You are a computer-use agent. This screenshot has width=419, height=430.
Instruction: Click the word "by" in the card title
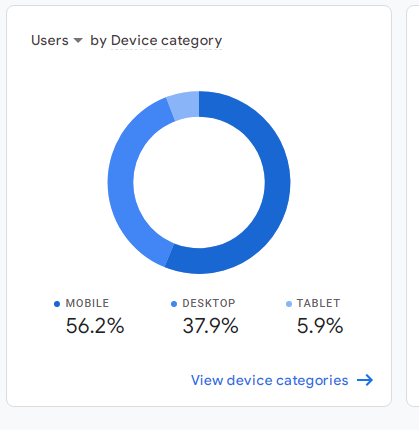point(98,41)
